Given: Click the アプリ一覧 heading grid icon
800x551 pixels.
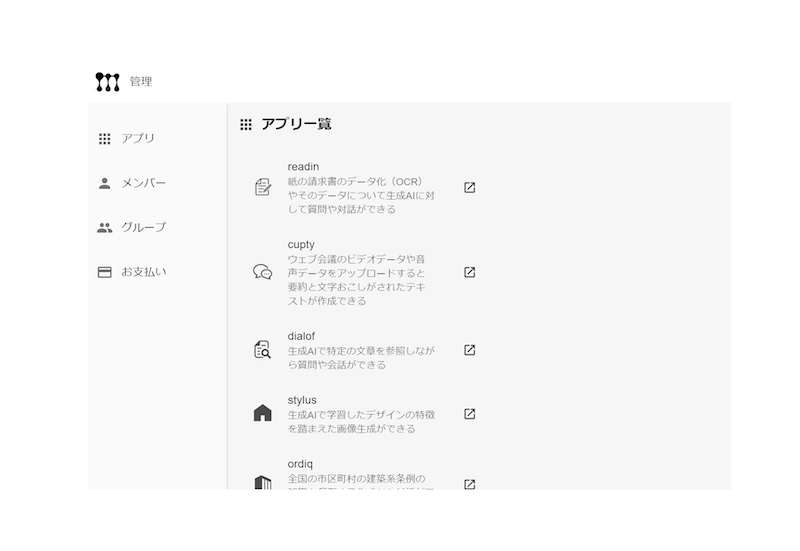Looking at the screenshot, I should click(246, 125).
